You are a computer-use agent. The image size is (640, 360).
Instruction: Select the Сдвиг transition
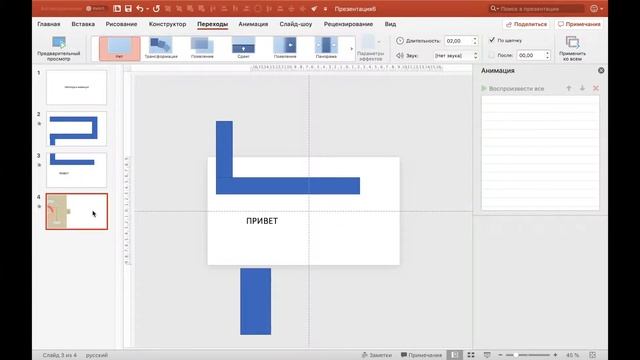[x=243, y=48]
